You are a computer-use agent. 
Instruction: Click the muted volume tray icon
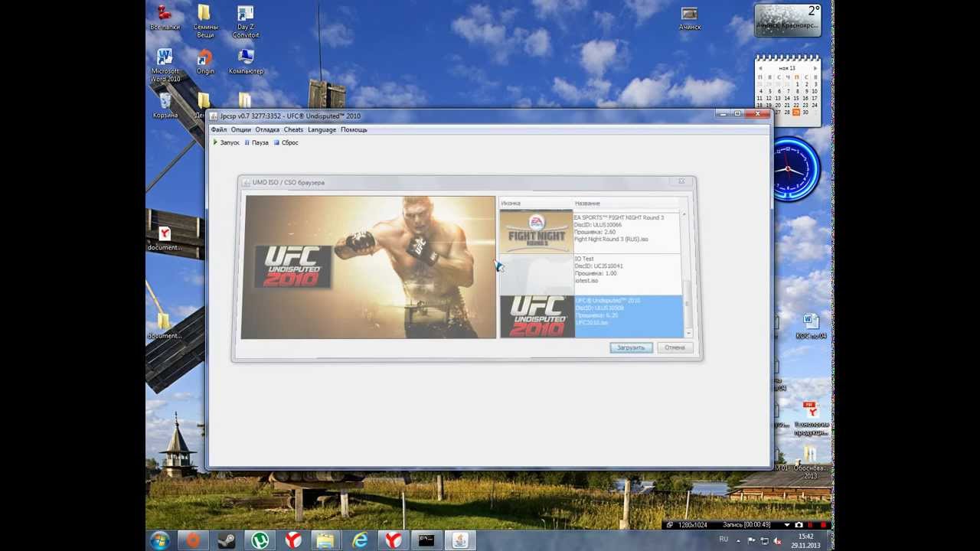(777, 541)
